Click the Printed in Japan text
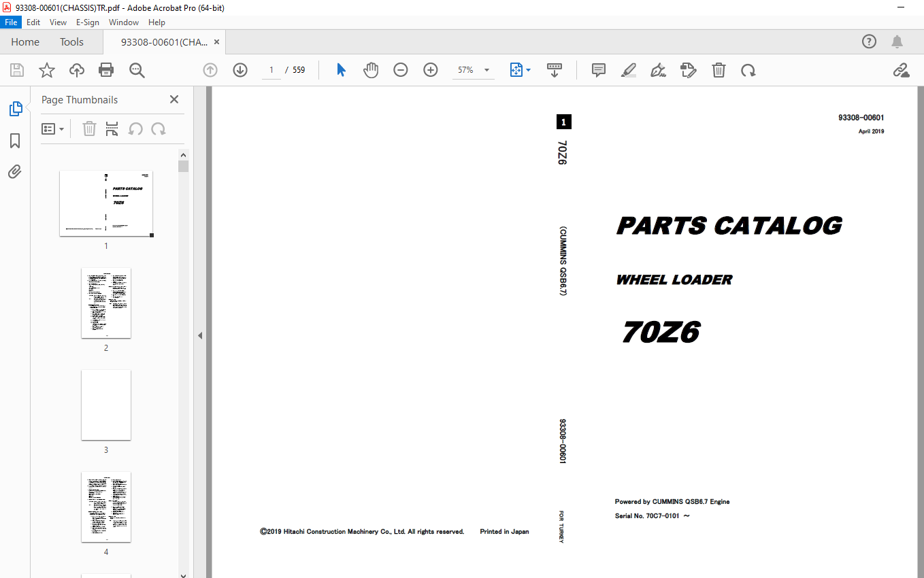Viewport: 924px width, 578px height. point(504,532)
